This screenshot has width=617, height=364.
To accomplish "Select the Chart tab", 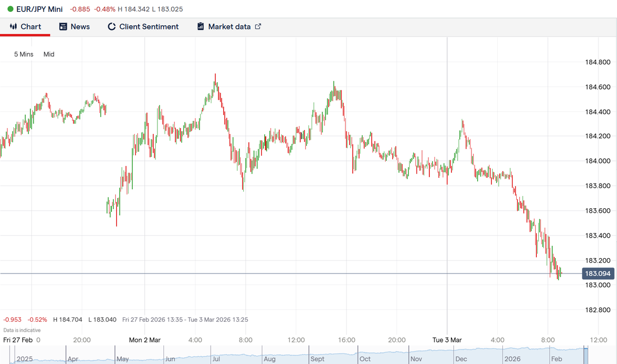I will coord(31,26).
